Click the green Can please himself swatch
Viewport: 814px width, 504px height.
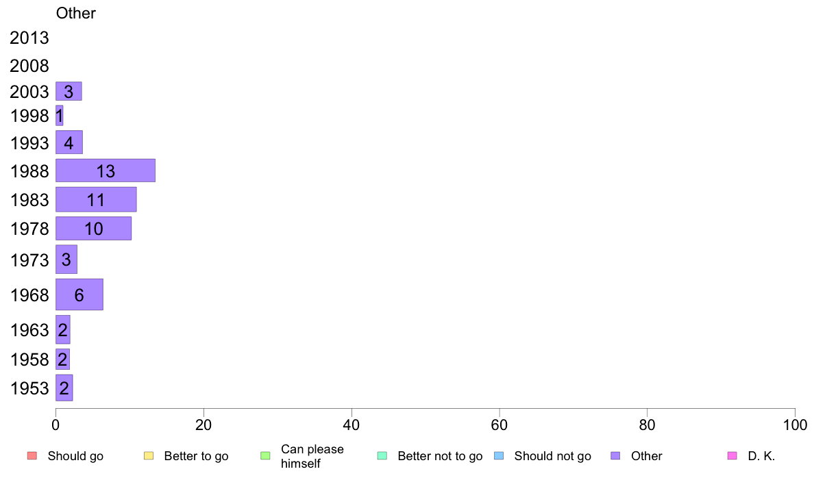[x=265, y=456]
